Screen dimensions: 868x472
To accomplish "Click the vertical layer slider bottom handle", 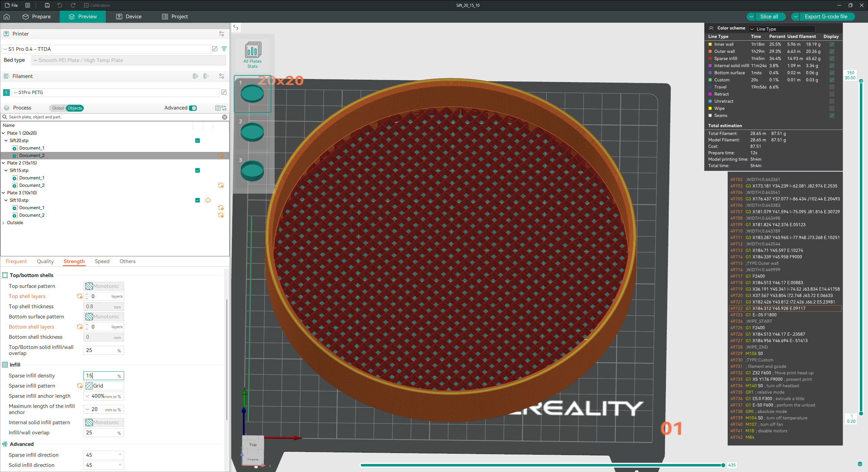I will click(x=861, y=413).
